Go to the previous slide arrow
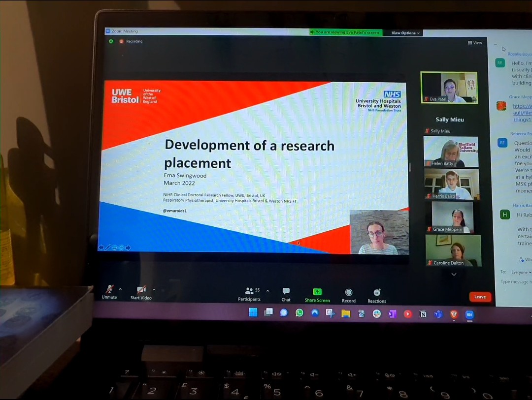 tap(101, 248)
